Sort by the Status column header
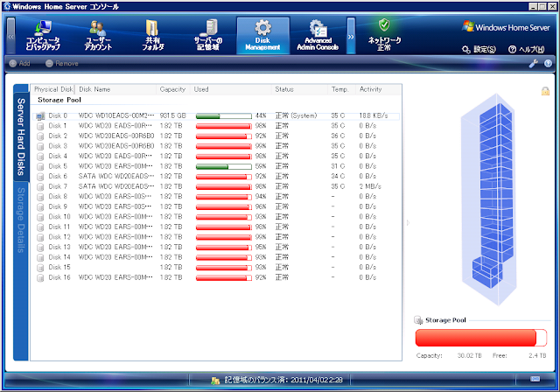This screenshot has width=560, height=392. [x=299, y=89]
